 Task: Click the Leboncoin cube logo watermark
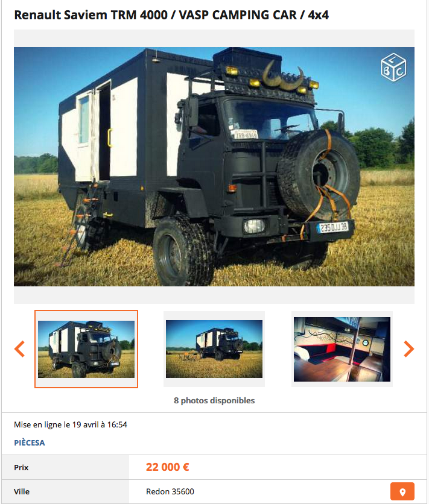click(393, 68)
